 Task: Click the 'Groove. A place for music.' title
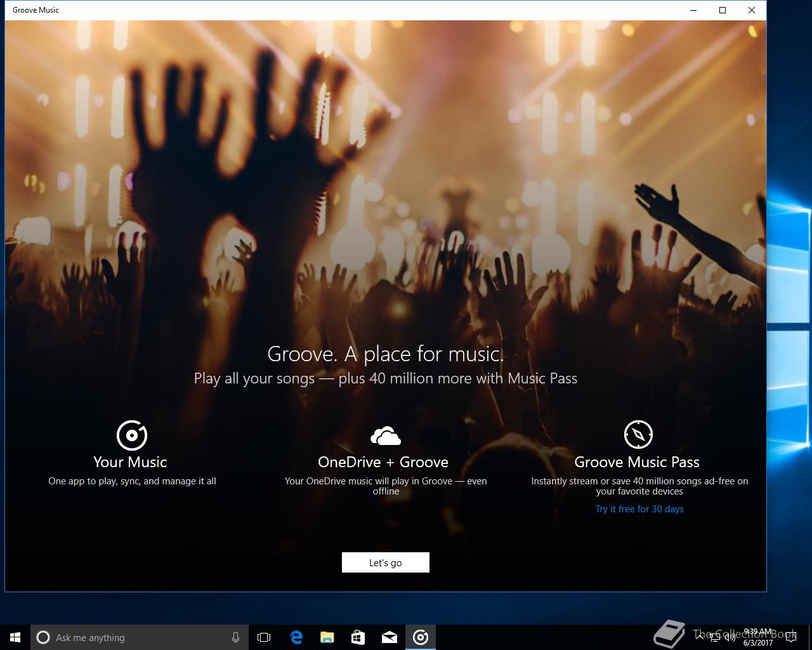tap(386, 354)
